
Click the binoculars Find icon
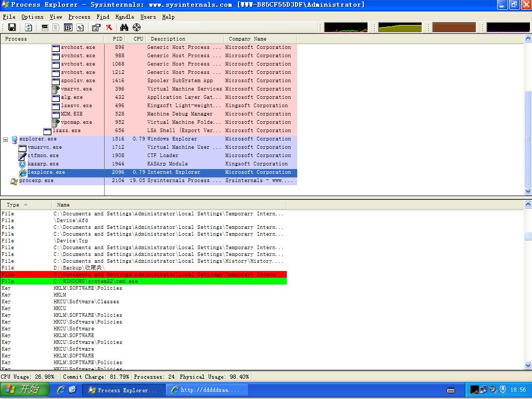(124, 28)
